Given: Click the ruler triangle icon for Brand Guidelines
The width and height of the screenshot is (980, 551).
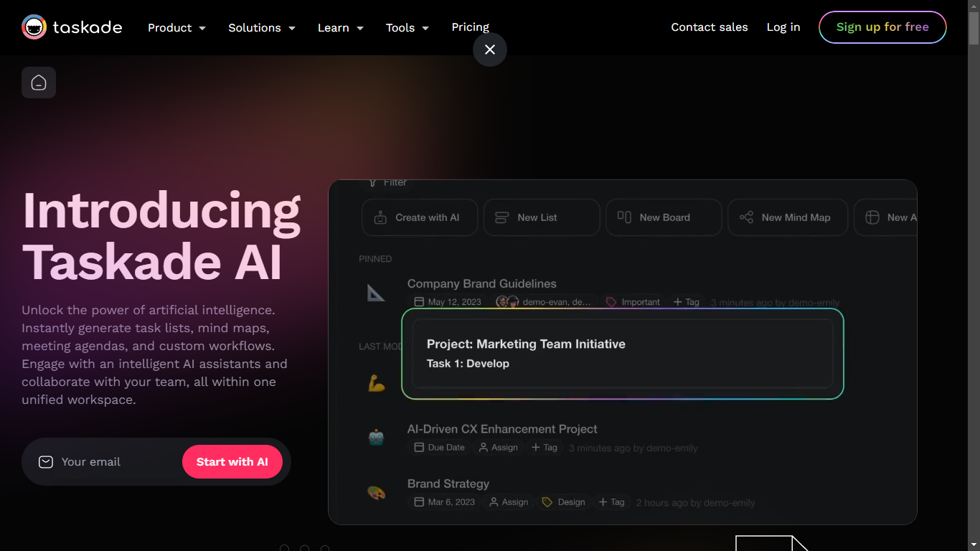Looking at the screenshot, I should point(376,293).
